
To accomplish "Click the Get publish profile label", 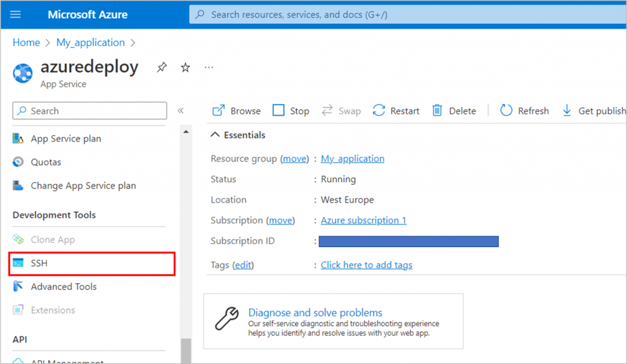I will tap(603, 111).
